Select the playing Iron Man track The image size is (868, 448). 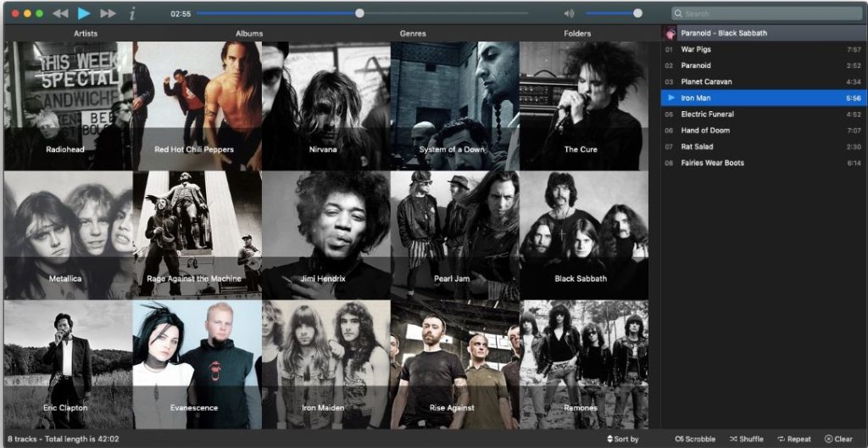(x=764, y=98)
